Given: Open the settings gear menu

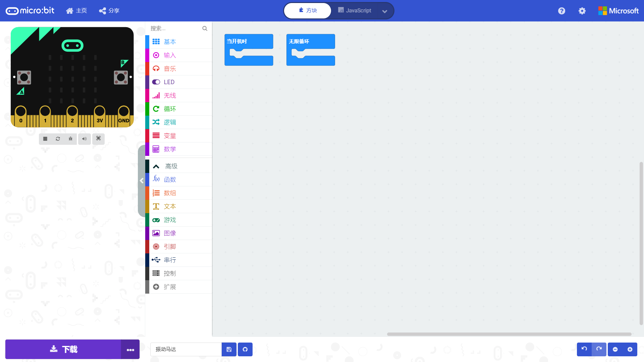Looking at the screenshot, I should [582, 11].
